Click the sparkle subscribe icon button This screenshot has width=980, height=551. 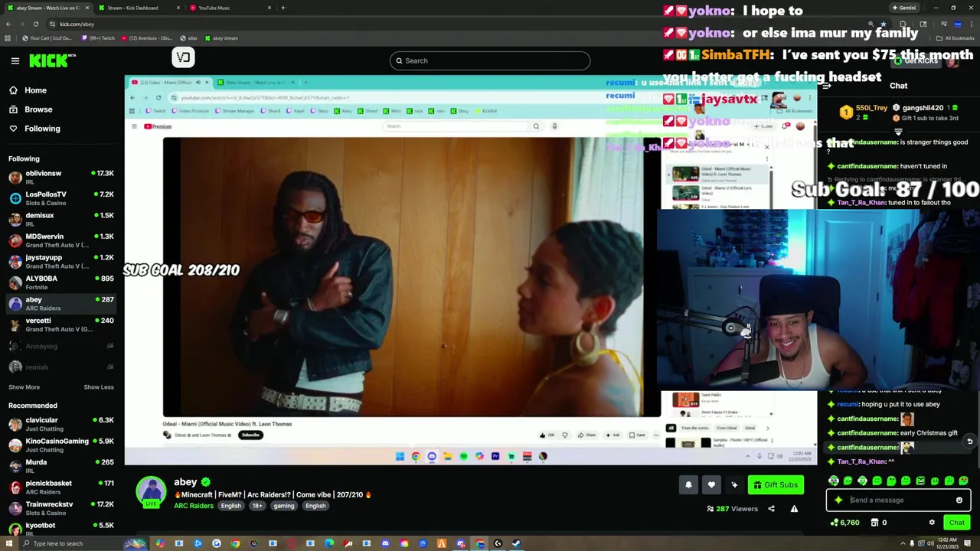[x=734, y=484]
